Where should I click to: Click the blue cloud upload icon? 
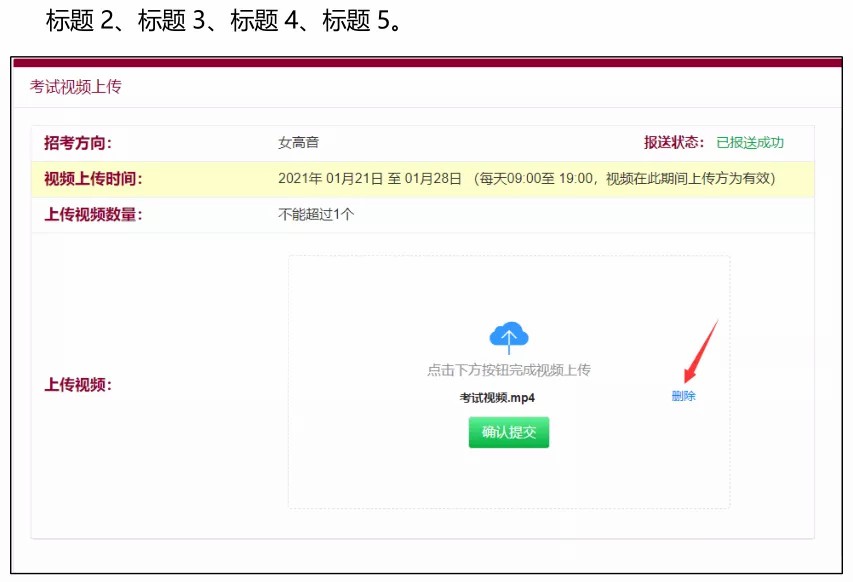509,338
